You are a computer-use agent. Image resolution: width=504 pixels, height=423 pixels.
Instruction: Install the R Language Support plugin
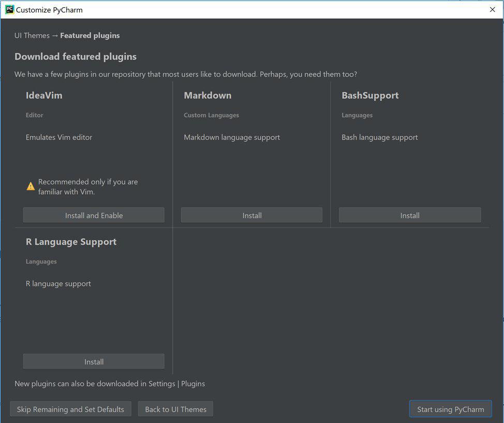point(94,362)
